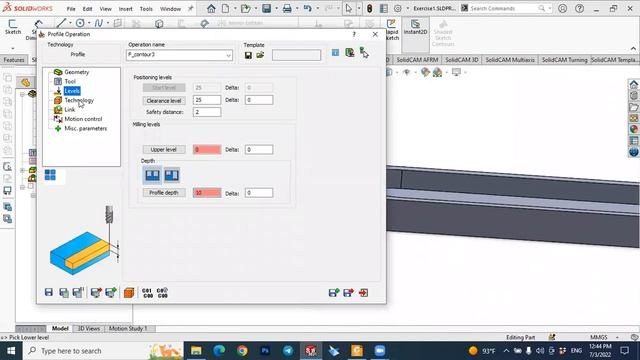Open the Options gear icon

(x=398, y=8)
